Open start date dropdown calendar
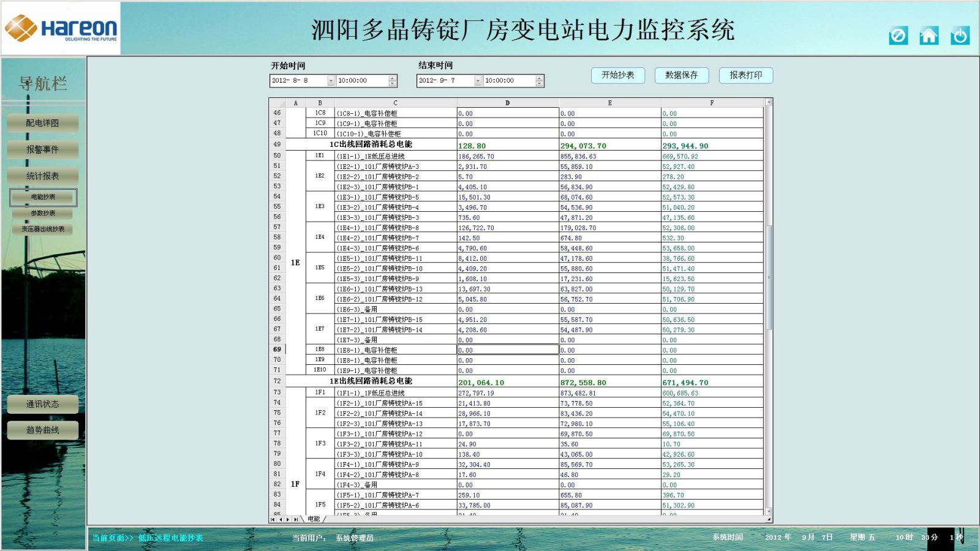This screenshot has height=551, width=980. pyautogui.click(x=331, y=81)
